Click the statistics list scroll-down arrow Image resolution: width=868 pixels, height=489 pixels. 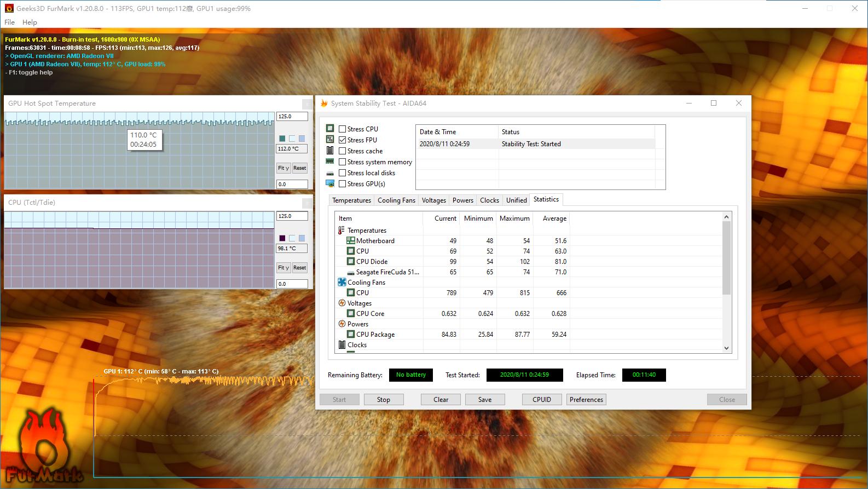[726, 348]
